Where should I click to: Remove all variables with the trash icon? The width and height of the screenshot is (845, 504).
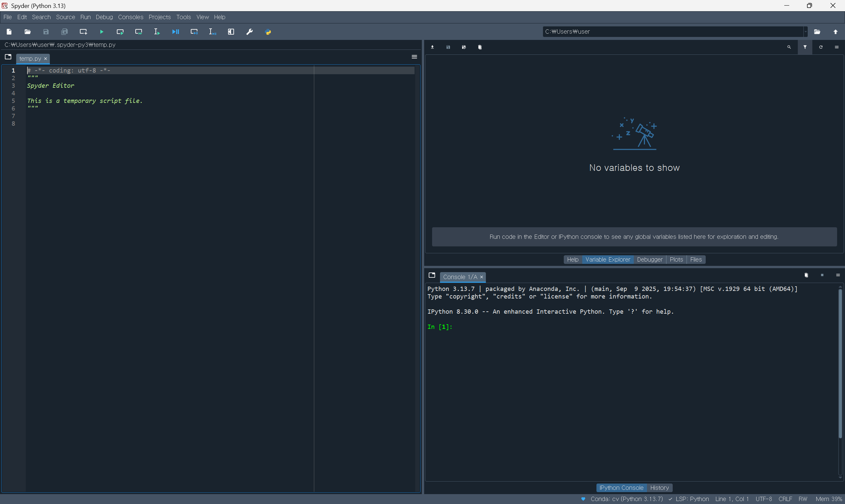(x=480, y=47)
